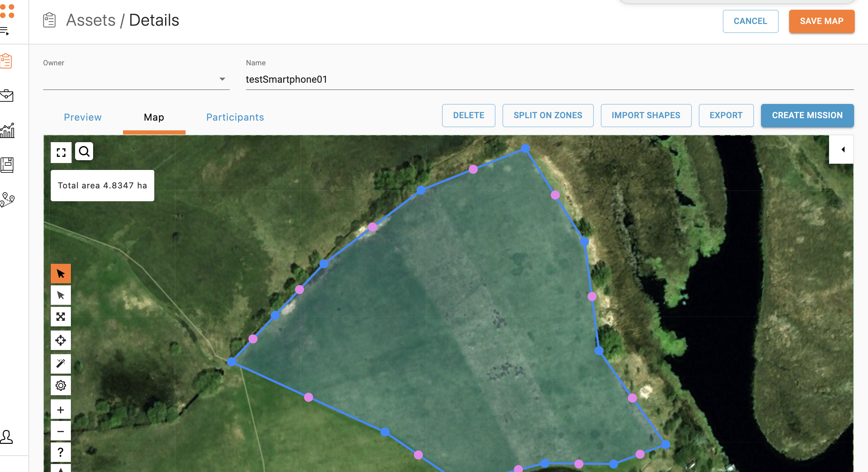Expand the sidebar menu toggle icon
This screenshot has height=472, width=868.
[x=5, y=32]
